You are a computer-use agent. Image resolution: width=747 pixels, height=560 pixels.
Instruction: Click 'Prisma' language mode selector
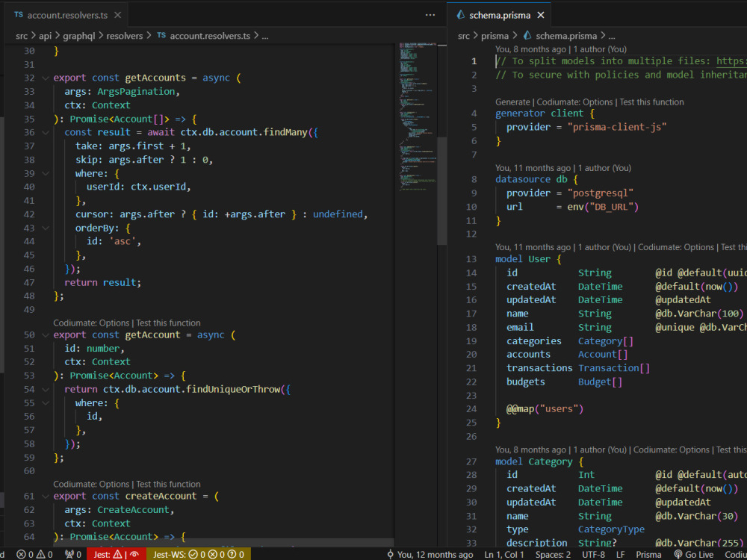648,554
